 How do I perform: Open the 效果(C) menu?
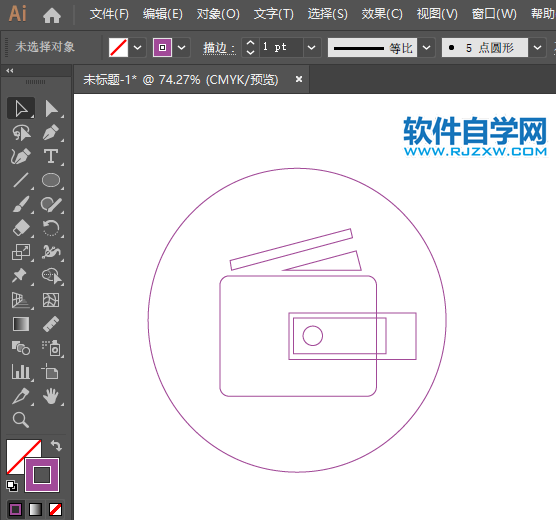click(382, 14)
